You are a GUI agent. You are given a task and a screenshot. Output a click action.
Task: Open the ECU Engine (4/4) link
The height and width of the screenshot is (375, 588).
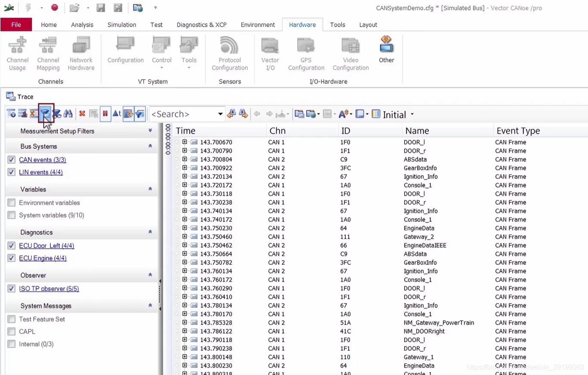43,258
